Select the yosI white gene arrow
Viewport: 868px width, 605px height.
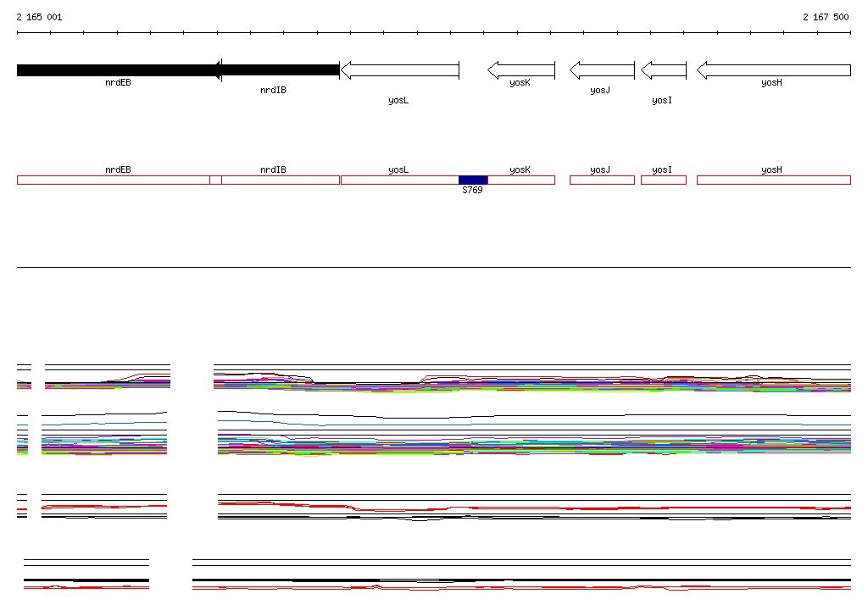tap(664, 70)
